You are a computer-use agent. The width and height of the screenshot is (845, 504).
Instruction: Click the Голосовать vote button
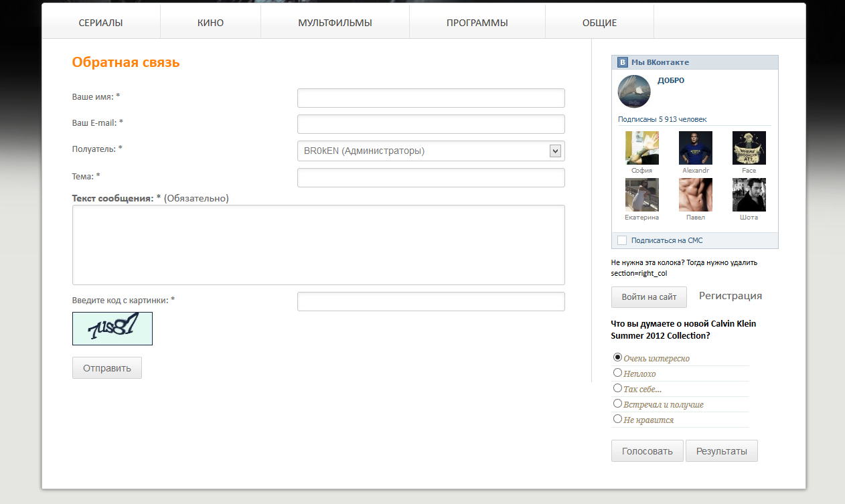647,451
